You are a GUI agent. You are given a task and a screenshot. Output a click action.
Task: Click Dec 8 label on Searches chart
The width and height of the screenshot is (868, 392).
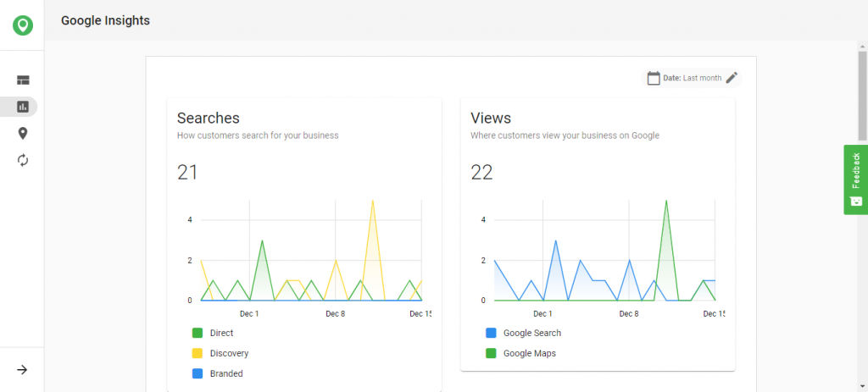coord(335,313)
